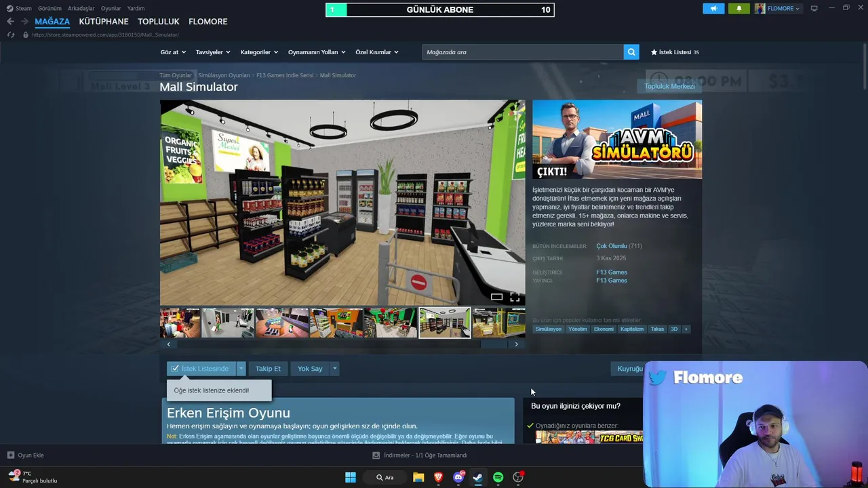
Task: Click the theater-mode rectangle icon on the screenshot viewer
Action: pos(496,298)
